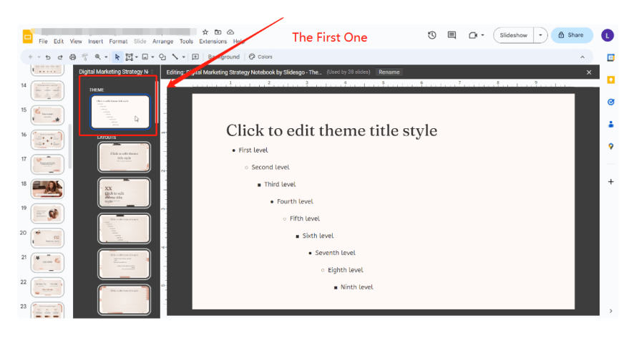
Task: Open the Edit menu
Action: (59, 42)
